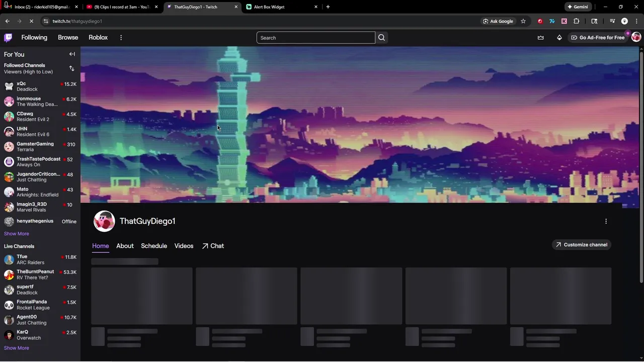This screenshot has height=362, width=644.
Task: Switch to the Videos tab
Action: (x=184, y=246)
